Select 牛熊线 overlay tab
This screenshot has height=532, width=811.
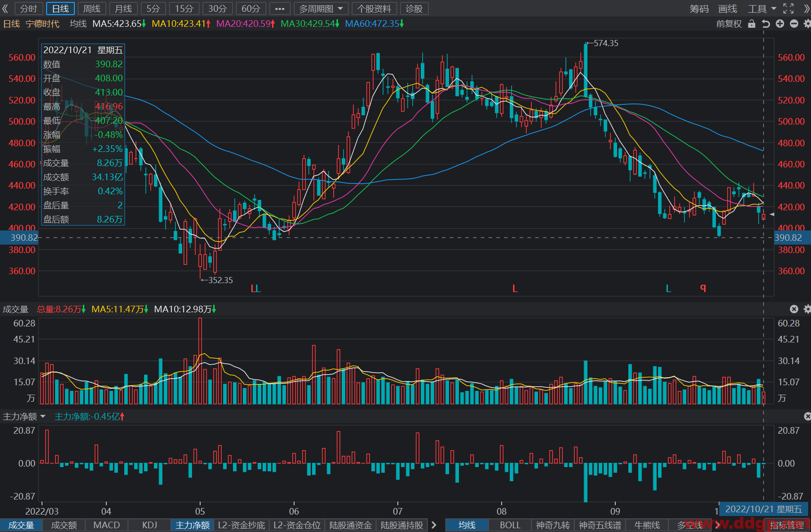point(647,525)
